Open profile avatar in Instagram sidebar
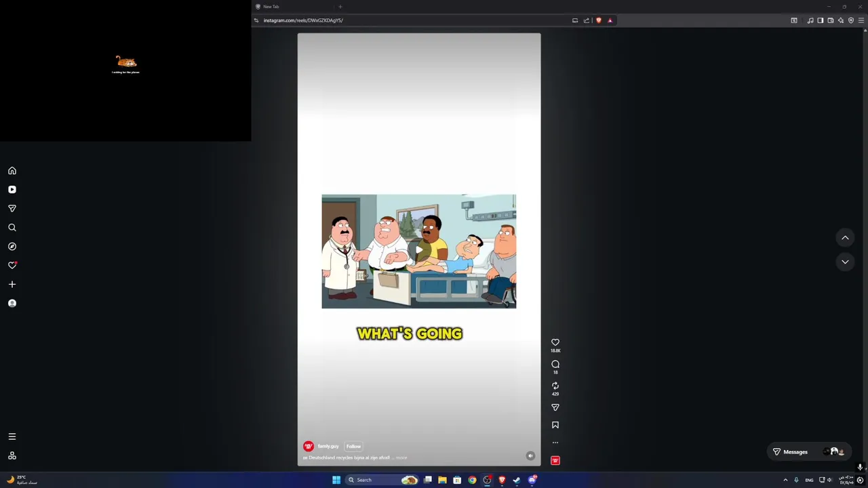This screenshot has height=488, width=868. click(12, 304)
